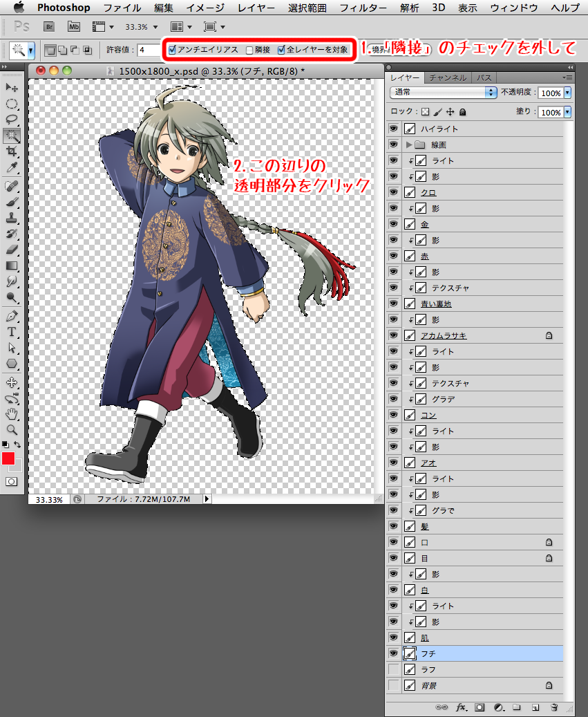Viewport: 588px width, 717px height.
Task: Check the 隣接 checkbox
Action: coord(249,50)
